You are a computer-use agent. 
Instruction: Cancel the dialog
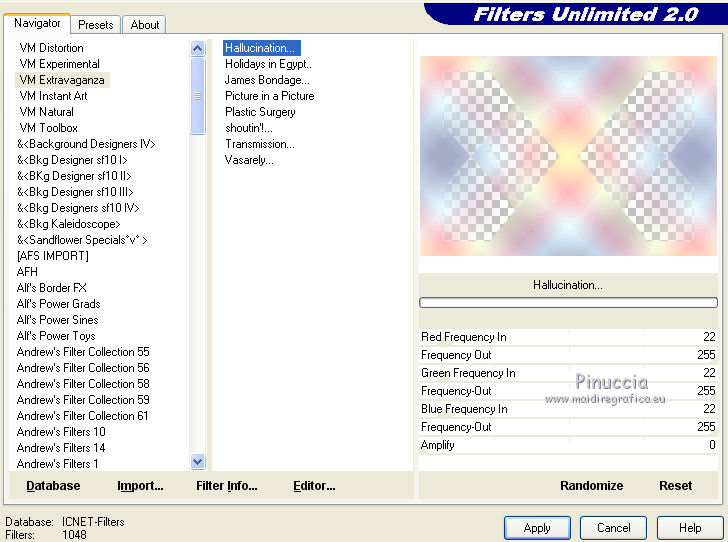point(613,528)
